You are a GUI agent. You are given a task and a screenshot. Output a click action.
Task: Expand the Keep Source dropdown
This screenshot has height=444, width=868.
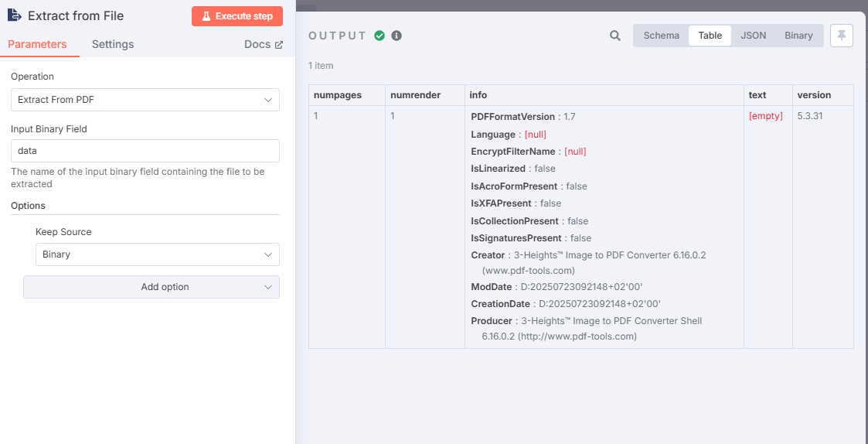tap(158, 254)
